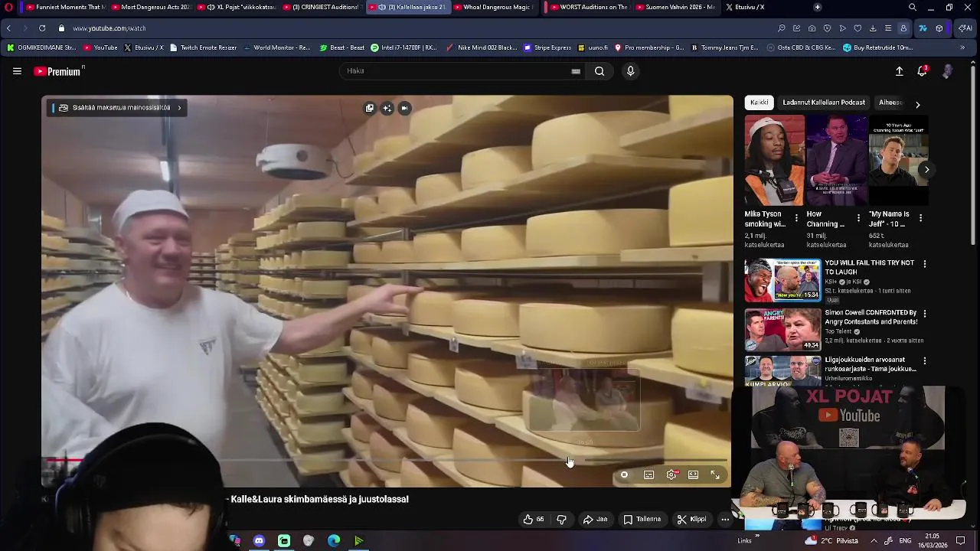The width and height of the screenshot is (980, 551).
Task: Open options for Simon Cowell CONFRONTED video
Action: [x=925, y=314]
